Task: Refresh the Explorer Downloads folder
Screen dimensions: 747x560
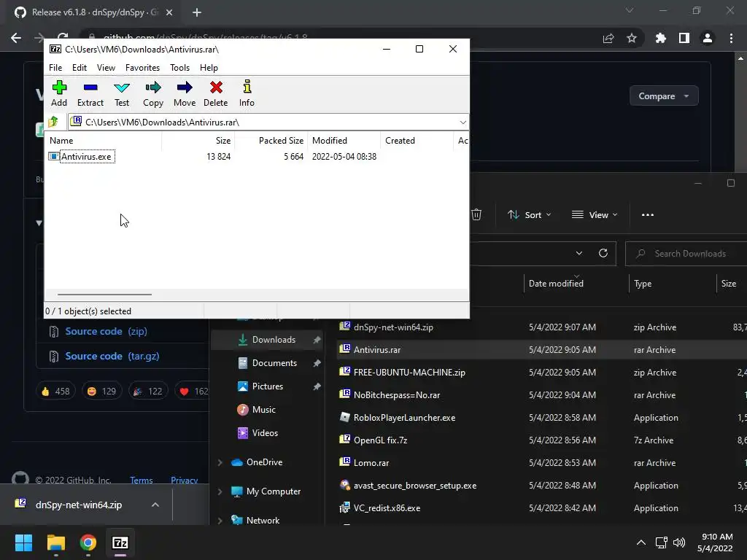Action: (603, 253)
